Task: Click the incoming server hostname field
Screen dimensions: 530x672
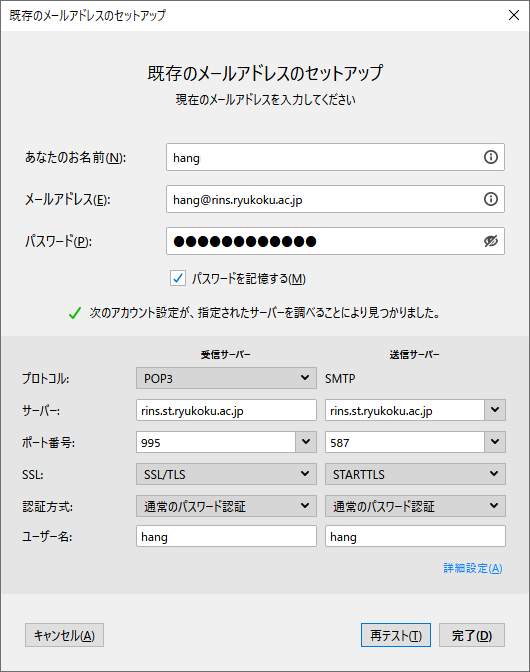Action: [226, 410]
